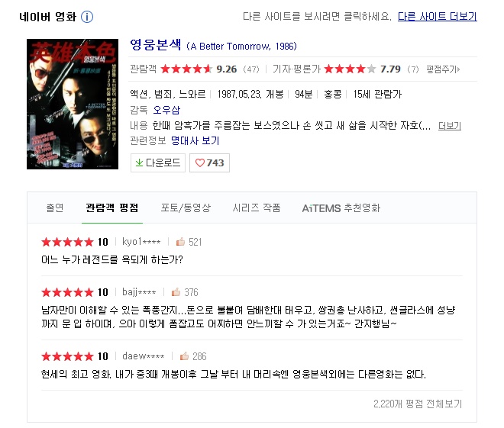Click the audience star rating 9.26

[x=186, y=69]
